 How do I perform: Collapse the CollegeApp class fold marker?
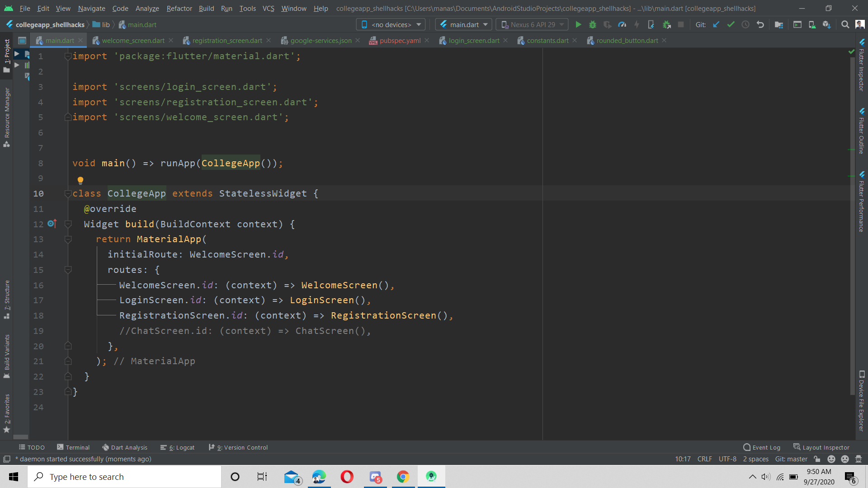click(x=68, y=194)
